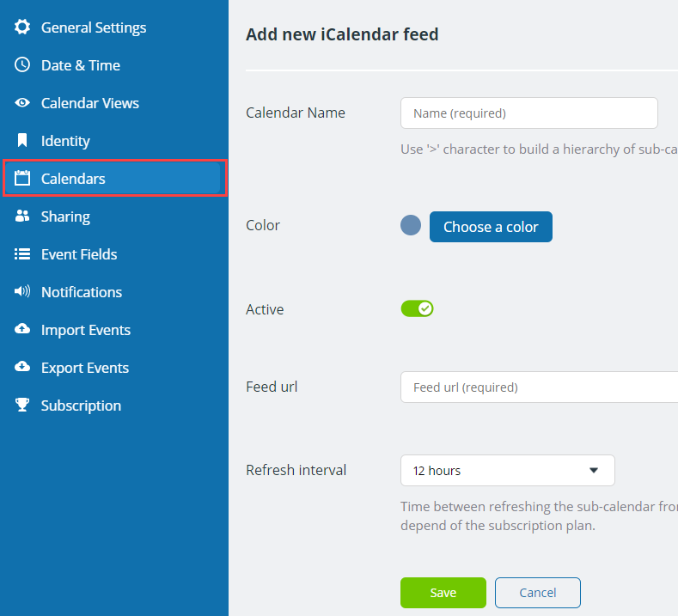Open the Calendars menu item
678x616 pixels.
tap(113, 178)
